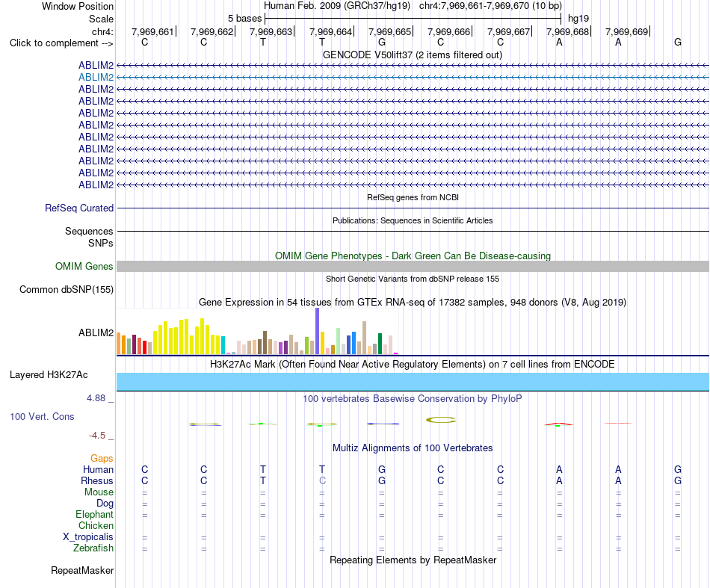Image resolution: width=710 pixels, height=588 pixels.
Task: Click position label 7,969,669
Action: pyautogui.click(x=627, y=31)
